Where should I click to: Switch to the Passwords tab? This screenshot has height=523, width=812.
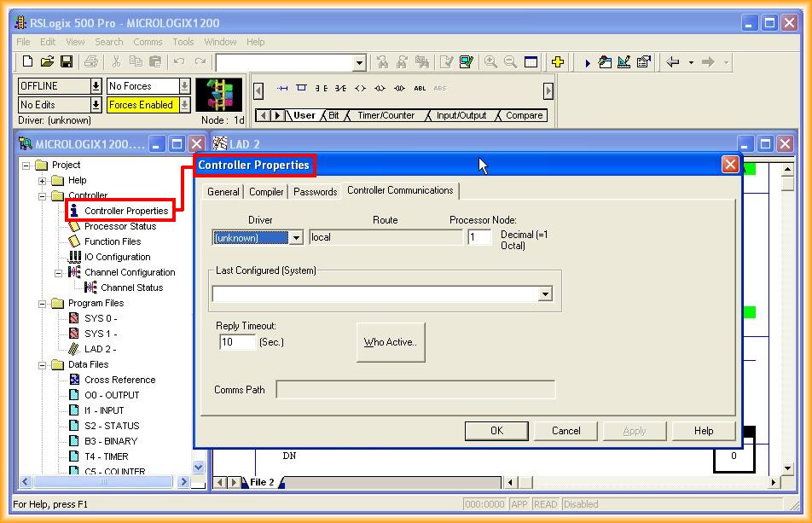315,192
